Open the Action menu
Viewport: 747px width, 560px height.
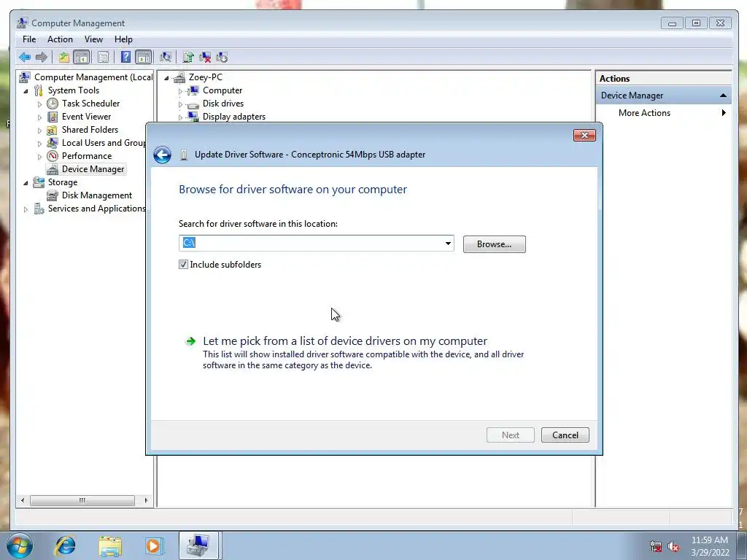(x=60, y=39)
